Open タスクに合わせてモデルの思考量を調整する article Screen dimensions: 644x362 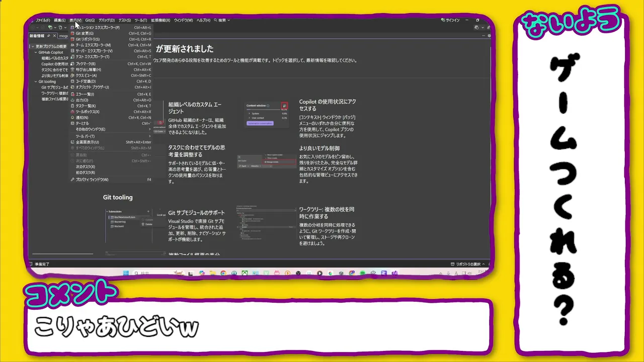(x=197, y=151)
